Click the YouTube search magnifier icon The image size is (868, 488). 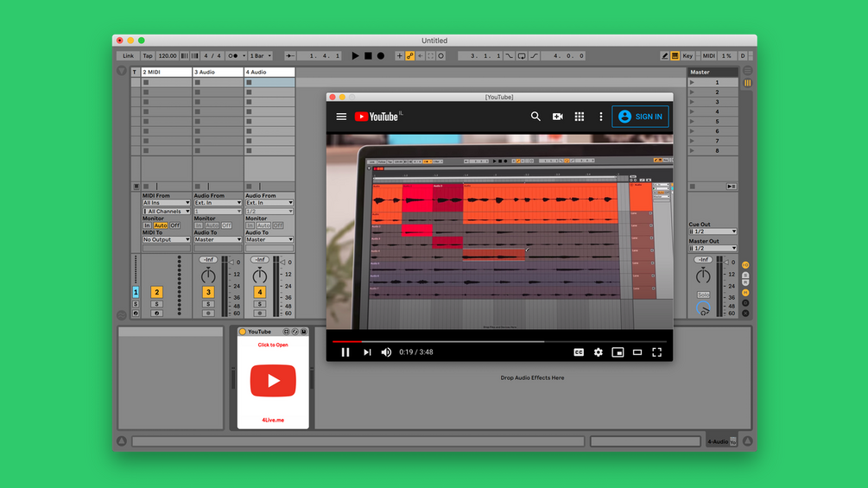535,117
